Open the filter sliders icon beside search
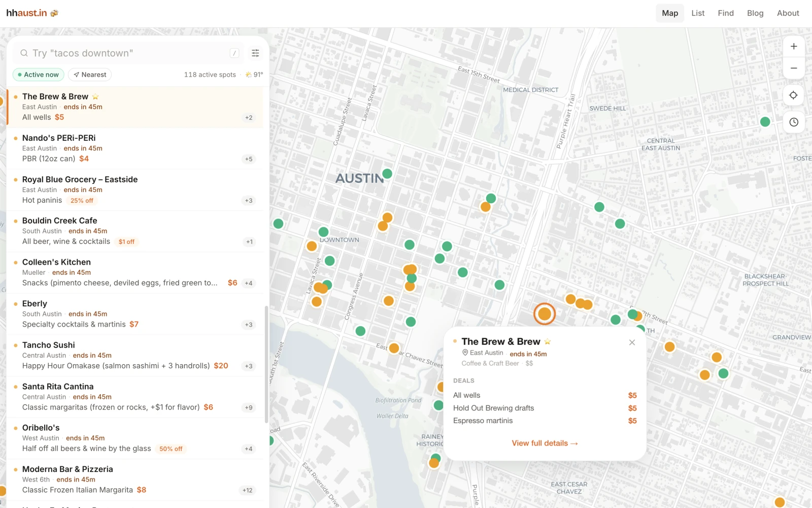The width and height of the screenshot is (812, 508). tap(255, 53)
